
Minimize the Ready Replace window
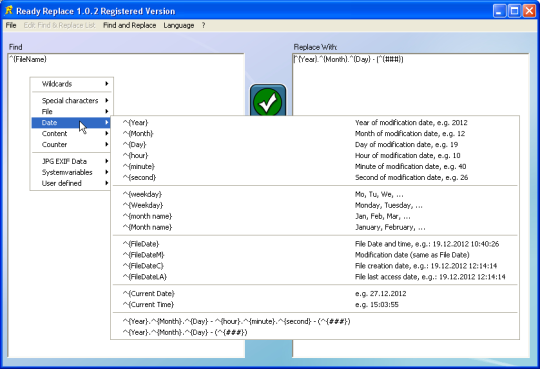pos(499,11)
